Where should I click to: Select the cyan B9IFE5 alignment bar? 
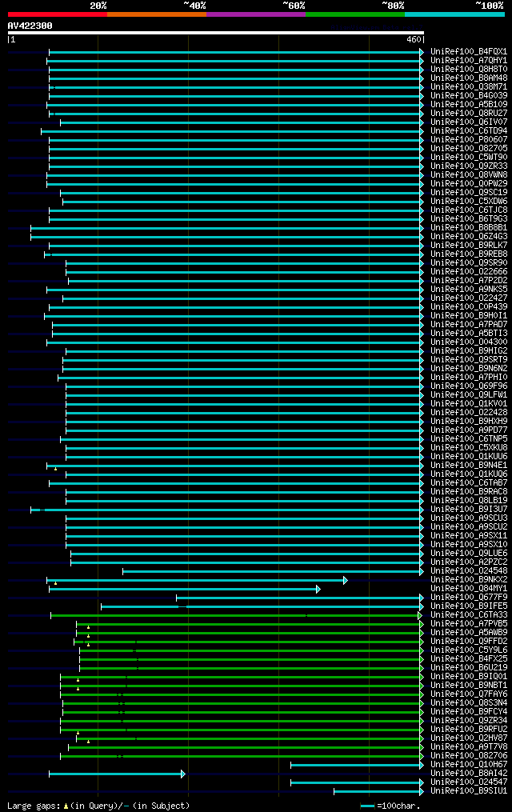pyautogui.click(x=262, y=607)
